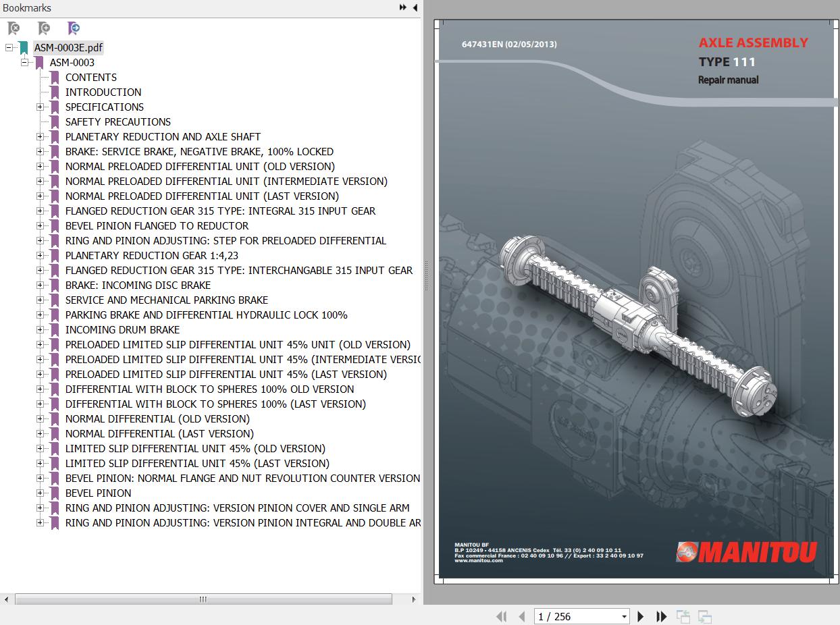Expand DIFFERENTIAL WITH BLOCK TO SPHERES 100% (LAST VERSION)
This screenshot has height=625, width=840.
pos(40,404)
